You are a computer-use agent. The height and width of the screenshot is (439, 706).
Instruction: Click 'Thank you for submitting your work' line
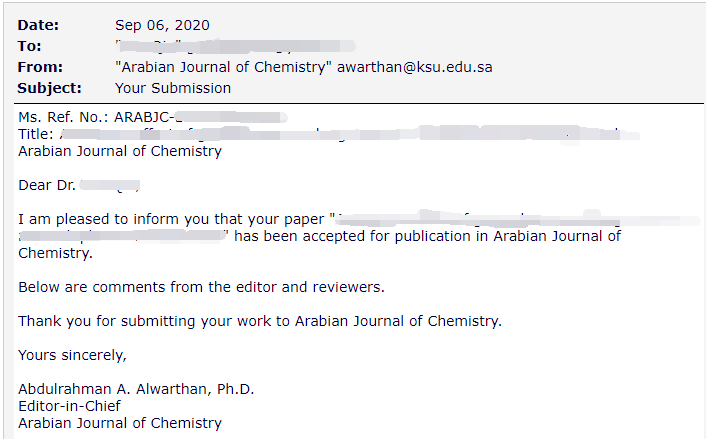[260, 321]
